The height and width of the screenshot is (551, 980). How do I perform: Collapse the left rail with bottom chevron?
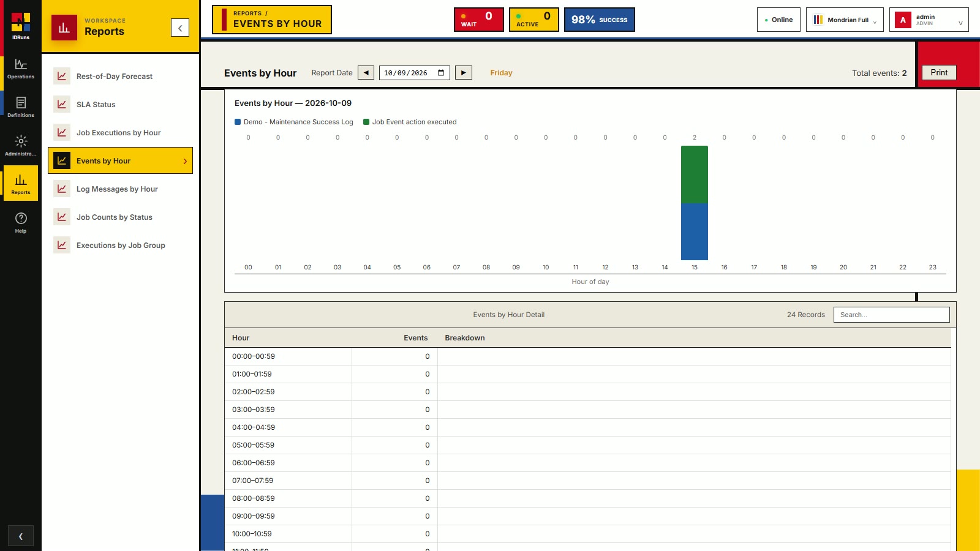(21, 536)
